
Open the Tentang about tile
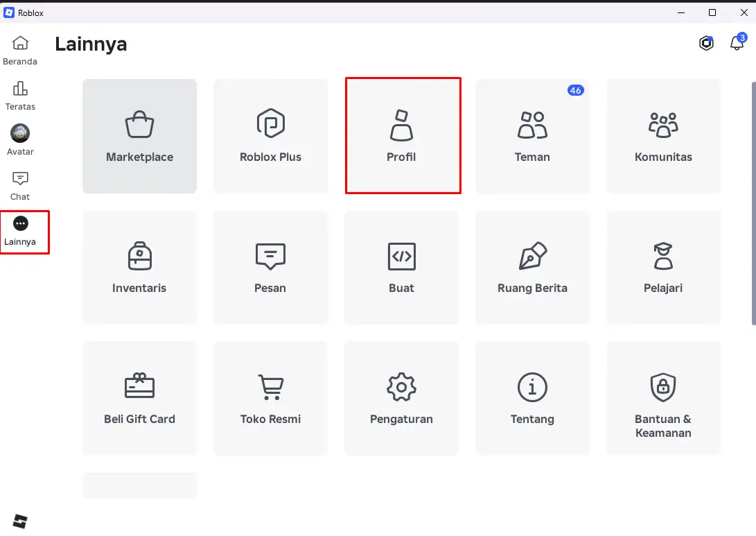click(532, 399)
